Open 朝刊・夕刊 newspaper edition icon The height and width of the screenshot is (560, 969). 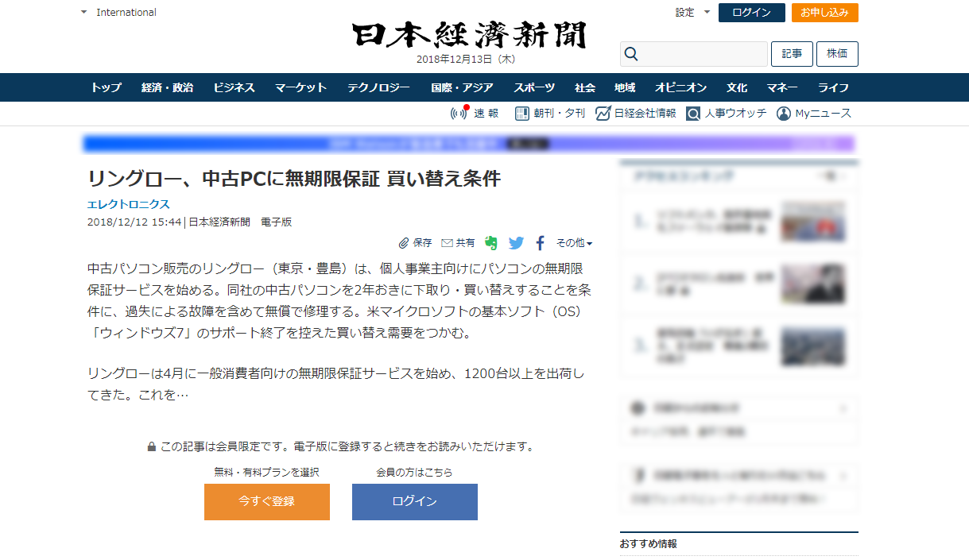click(x=522, y=114)
